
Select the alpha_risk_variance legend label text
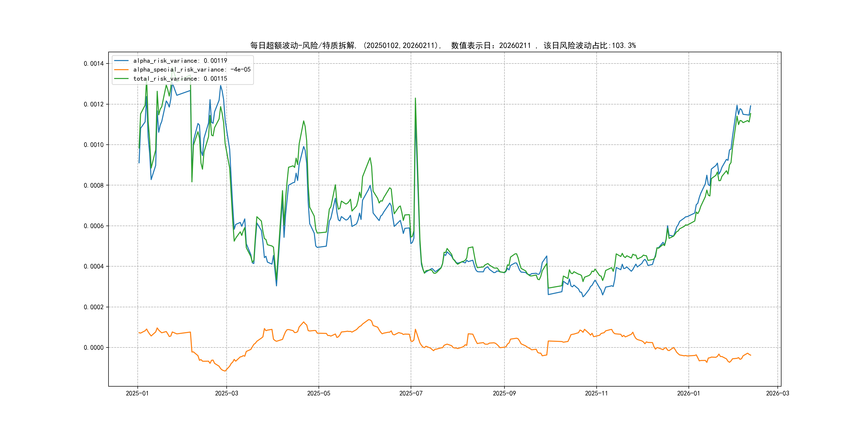pos(180,61)
